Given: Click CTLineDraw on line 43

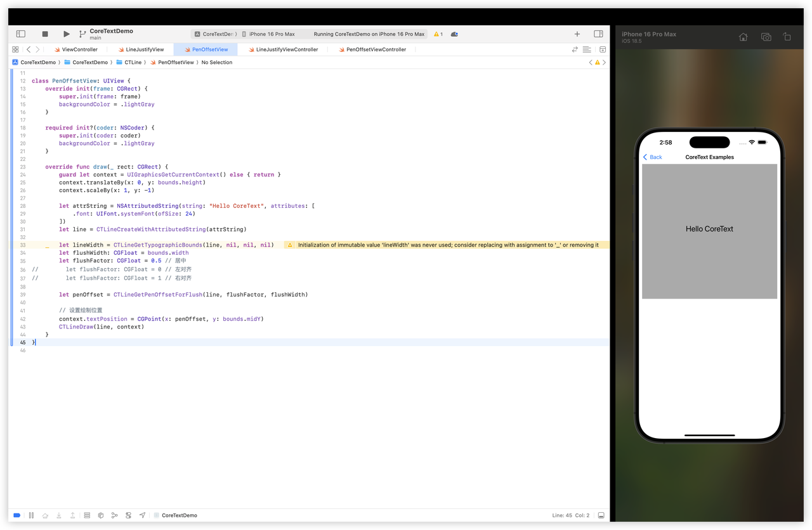Looking at the screenshot, I should pyautogui.click(x=75, y=327).
